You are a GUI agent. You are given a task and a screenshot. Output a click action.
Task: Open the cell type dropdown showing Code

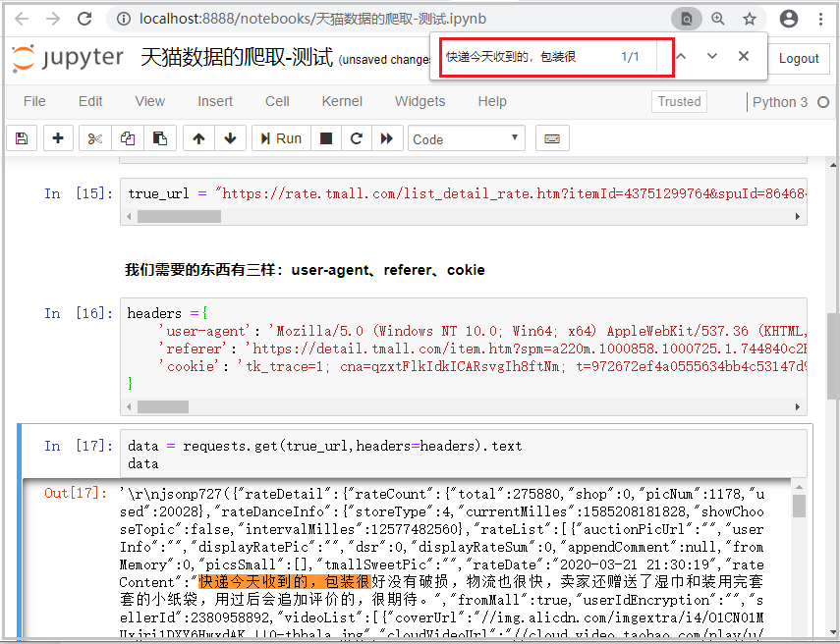(466, 138)
